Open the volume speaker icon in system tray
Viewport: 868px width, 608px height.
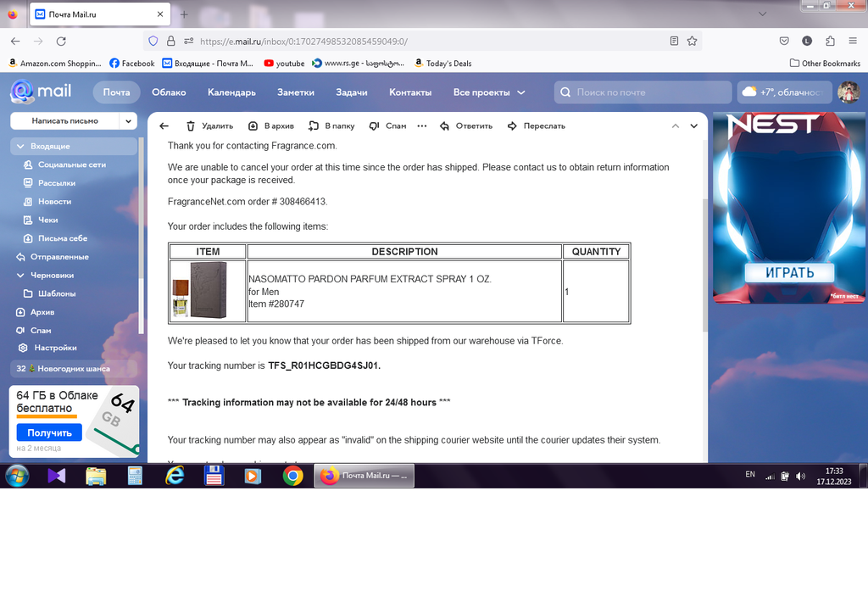pyautogui.click(x=800, y=477)
